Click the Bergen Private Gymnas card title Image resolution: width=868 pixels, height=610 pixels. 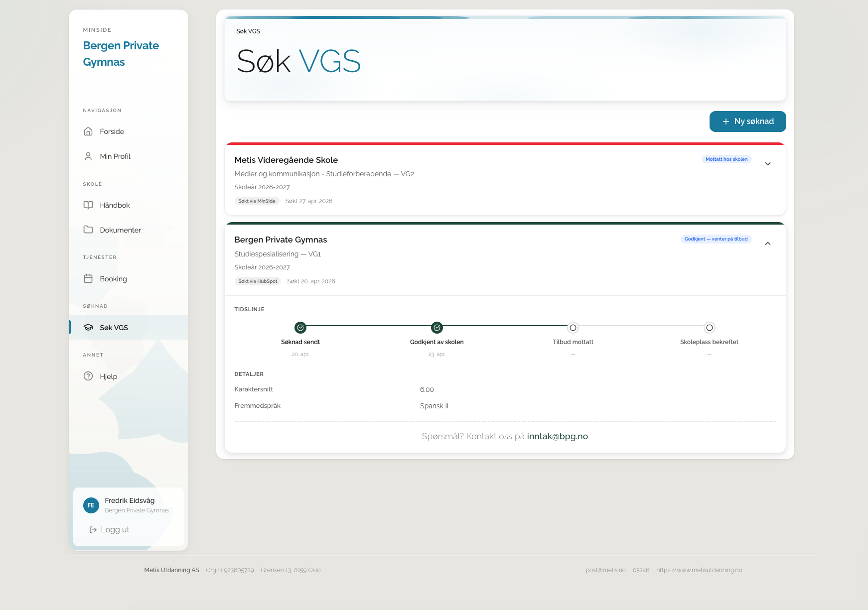(281, 240)
